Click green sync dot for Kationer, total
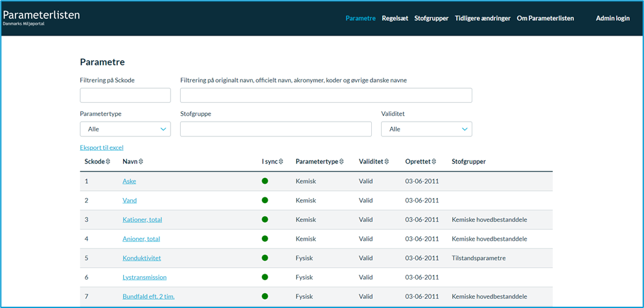This screenshot has height=308, width=644. [265, 219]
